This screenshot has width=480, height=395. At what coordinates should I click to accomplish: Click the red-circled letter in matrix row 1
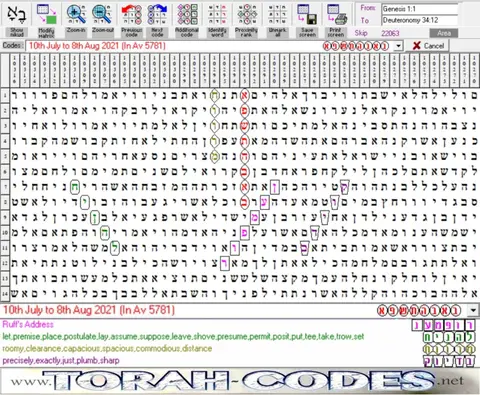pos(245,96)
